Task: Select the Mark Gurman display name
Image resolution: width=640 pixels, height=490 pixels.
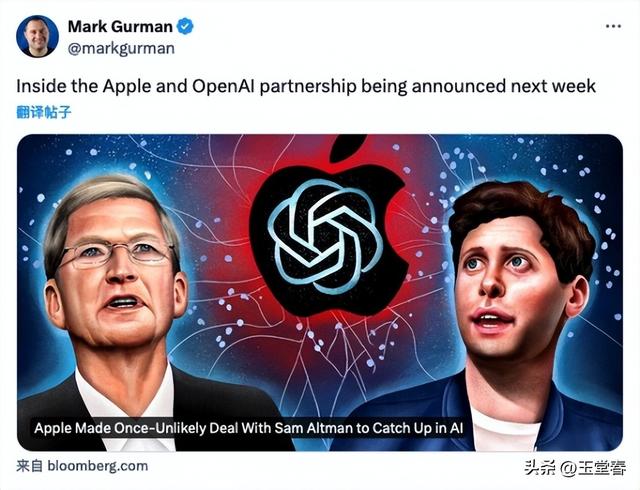Action: (120, 27)
